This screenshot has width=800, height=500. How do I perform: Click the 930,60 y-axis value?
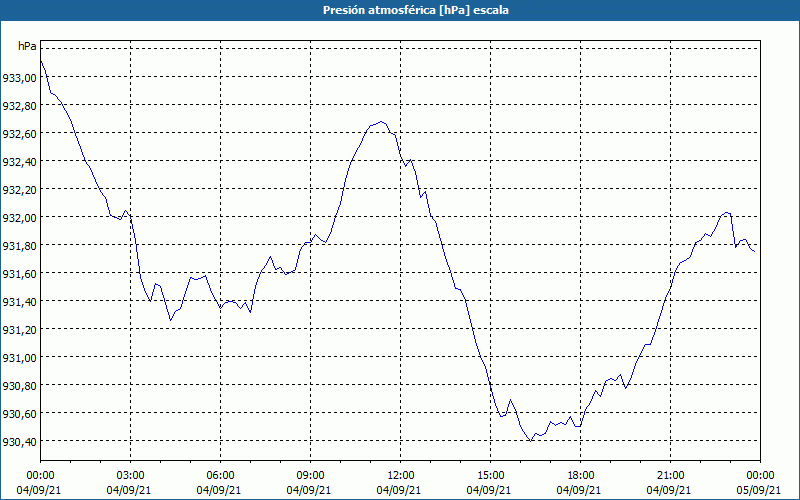[x=19, y=414]
